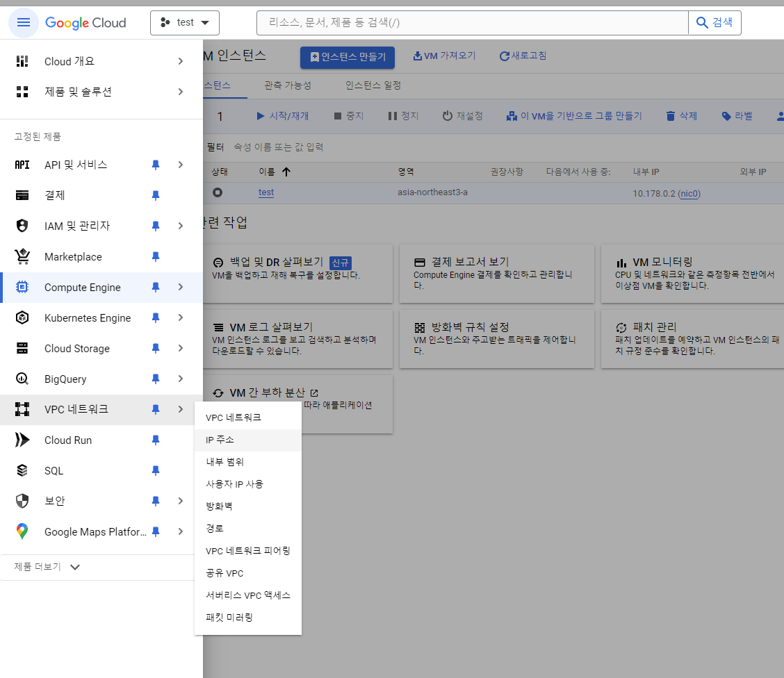Screen dimensions: 784x678
Task: Click 인스턴스 만들기 button
Action: (348, 58)
